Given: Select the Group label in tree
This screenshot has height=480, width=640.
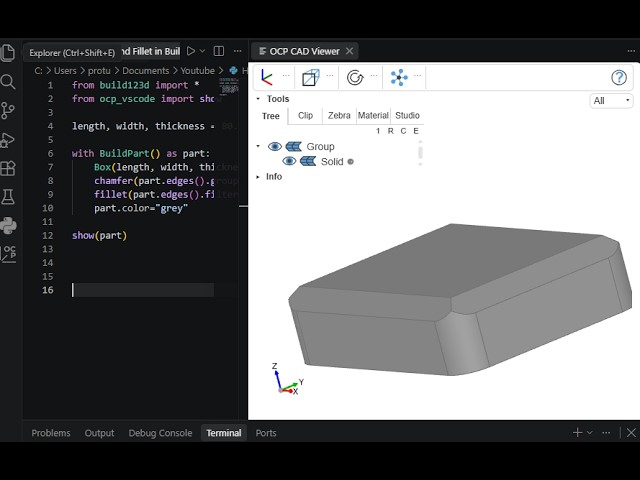Looking at the screenshot, I should pos(320,147).
